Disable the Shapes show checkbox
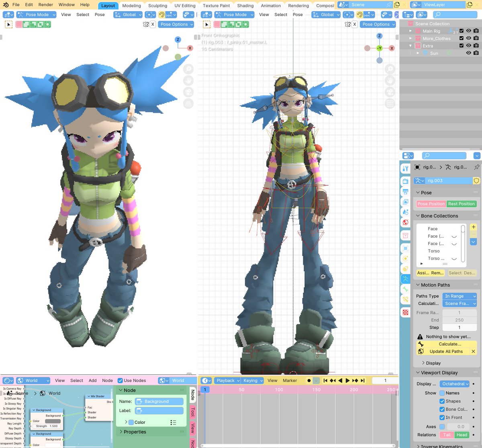Image resolution: width=482 pixels, height=448 pixels. [442, 401]
